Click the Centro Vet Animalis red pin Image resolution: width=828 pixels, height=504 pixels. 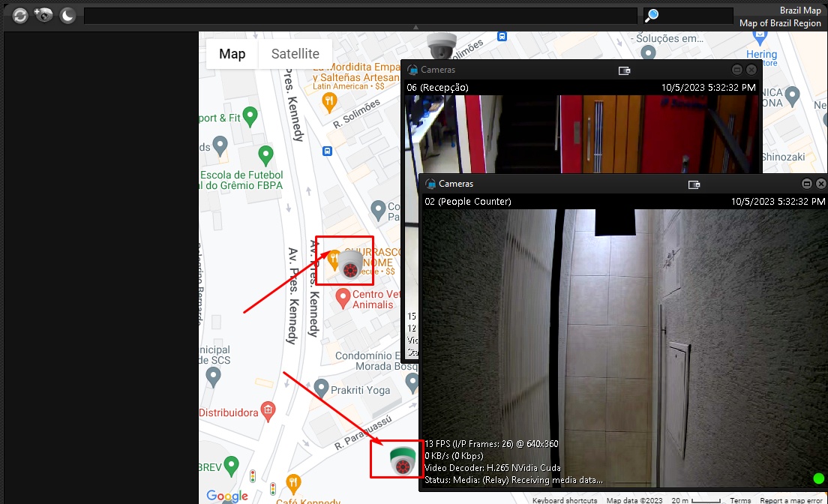click(343, 299)
